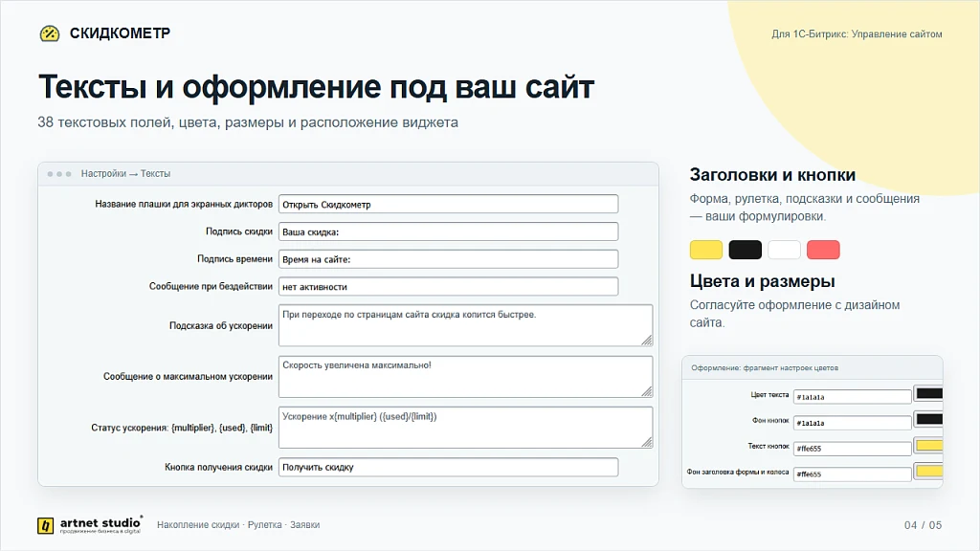The height and width of the screenshot is (551, 980).
Task: Click the artnet studio logo icon
Action: pos(45,525)
